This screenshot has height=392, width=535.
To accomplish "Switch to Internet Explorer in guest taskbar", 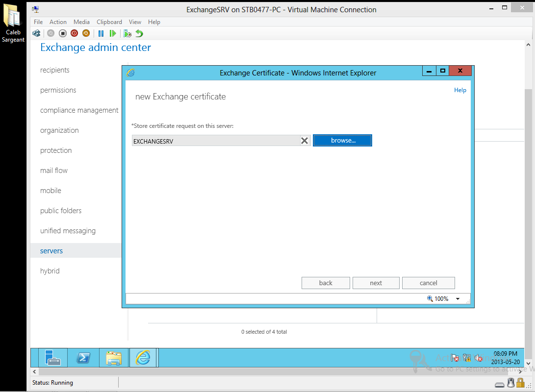I will click(143, 358).
